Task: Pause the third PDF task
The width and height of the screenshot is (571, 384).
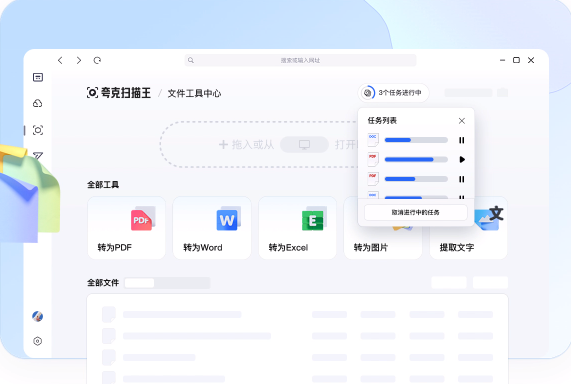Action: coord(462,179)
